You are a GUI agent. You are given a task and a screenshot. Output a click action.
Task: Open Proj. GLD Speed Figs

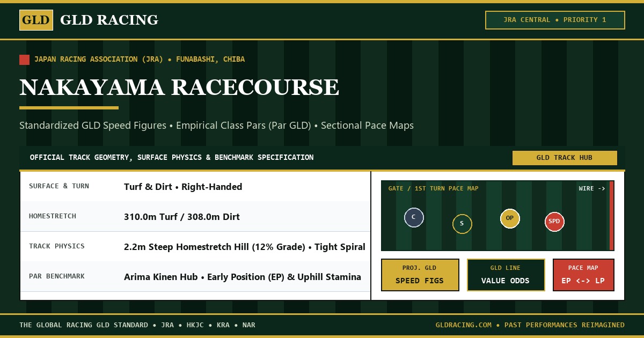(x=420, y=275)
